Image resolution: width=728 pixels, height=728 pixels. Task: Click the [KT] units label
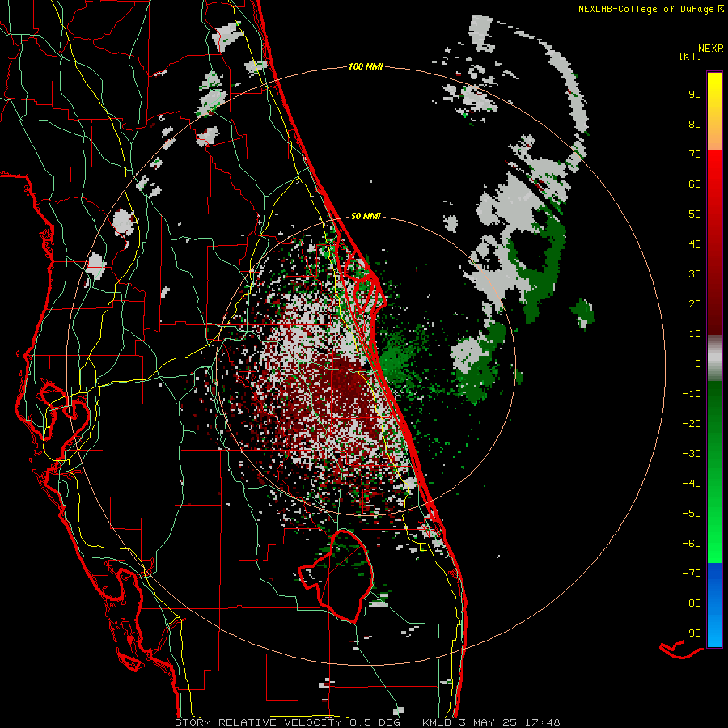(690, 56)
